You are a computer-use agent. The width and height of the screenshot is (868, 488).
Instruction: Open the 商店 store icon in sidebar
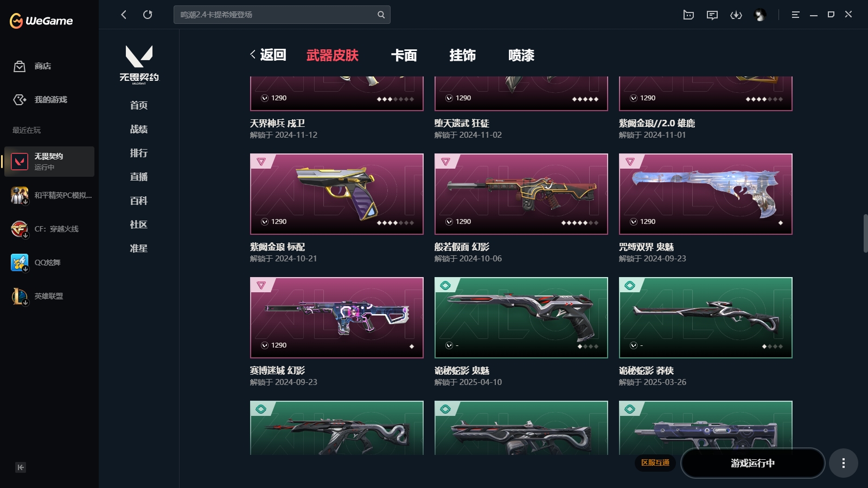20,66
